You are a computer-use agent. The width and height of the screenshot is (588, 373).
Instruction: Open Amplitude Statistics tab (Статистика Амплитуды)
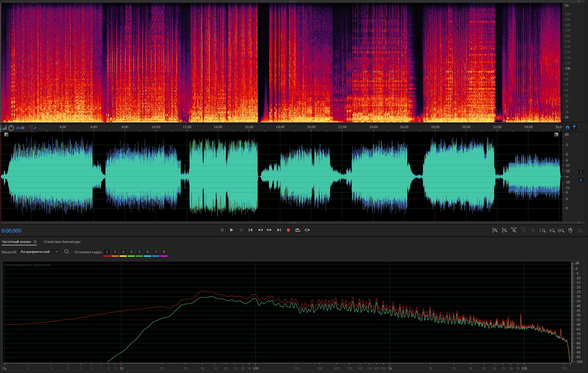(62, 242)
